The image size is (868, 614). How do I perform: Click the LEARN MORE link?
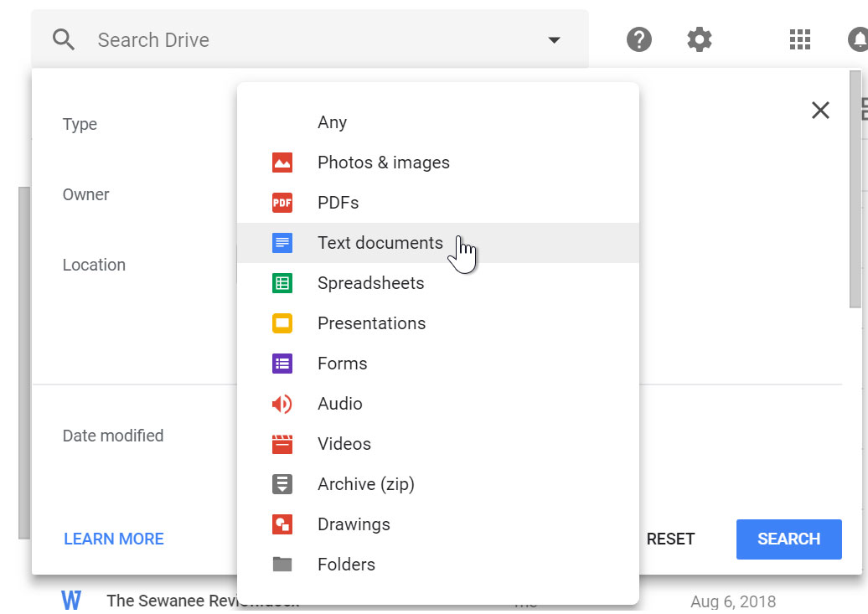click(113, 539)
